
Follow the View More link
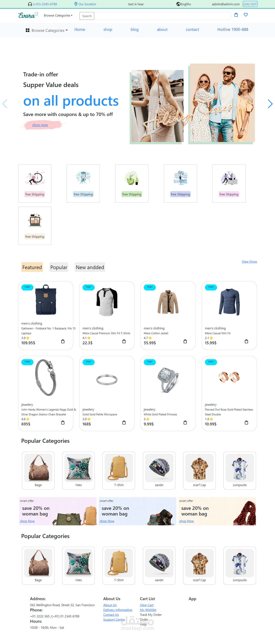(249, 261)
